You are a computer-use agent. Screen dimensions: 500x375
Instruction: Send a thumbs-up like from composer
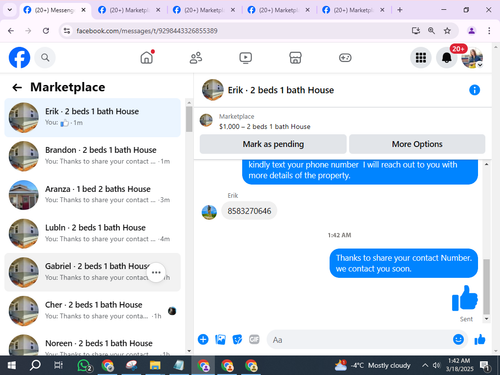[x=480, y=340]
